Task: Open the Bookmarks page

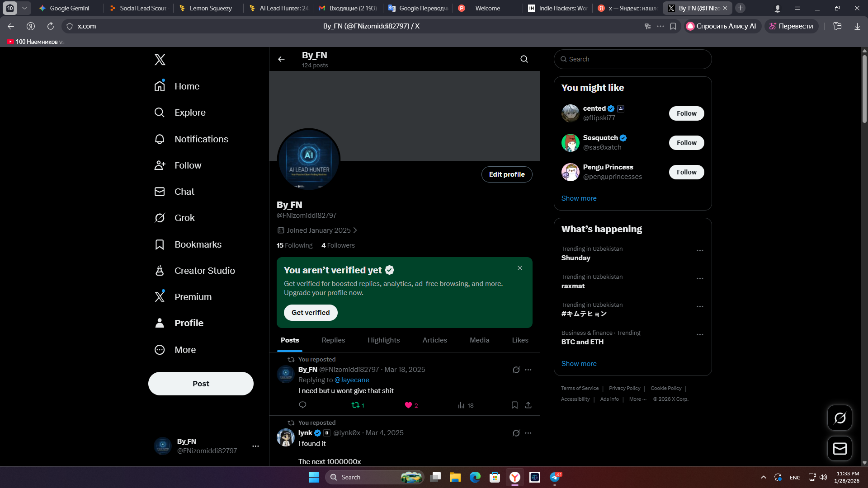Action: pyautogui.click(x=198, y=244)
